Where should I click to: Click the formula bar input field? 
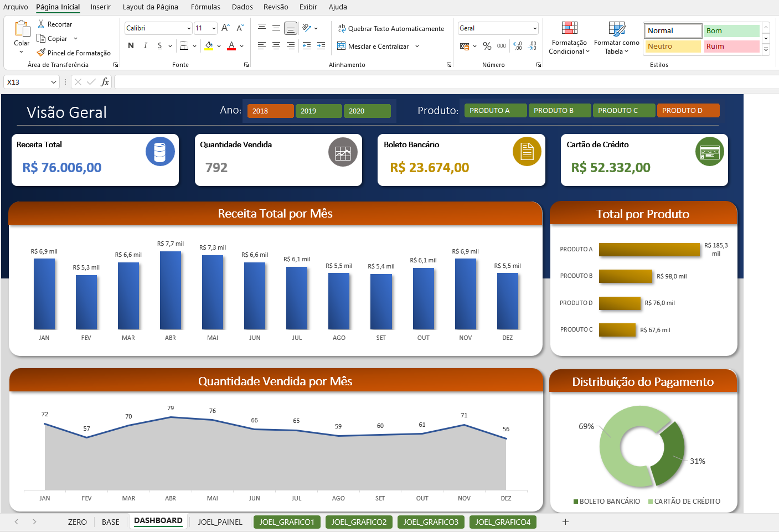tap(443, 82)
